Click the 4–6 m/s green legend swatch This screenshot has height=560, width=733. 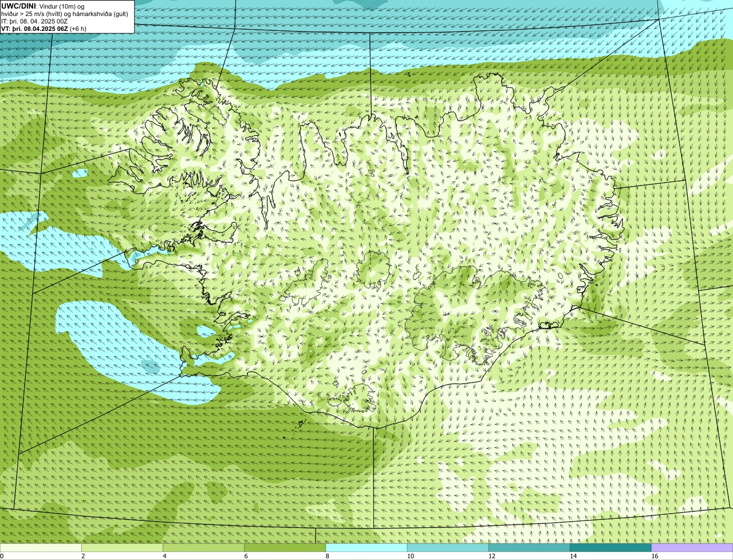203,547
